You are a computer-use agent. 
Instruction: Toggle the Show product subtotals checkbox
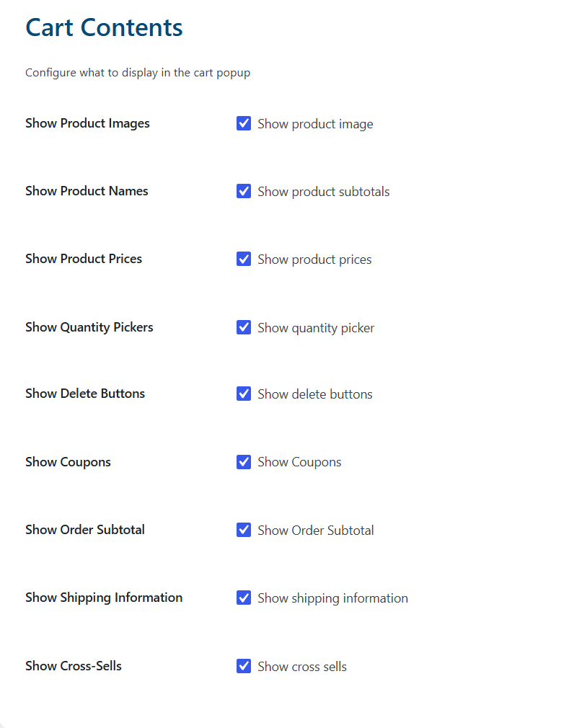pyautogui.click(x=243, y=191)
